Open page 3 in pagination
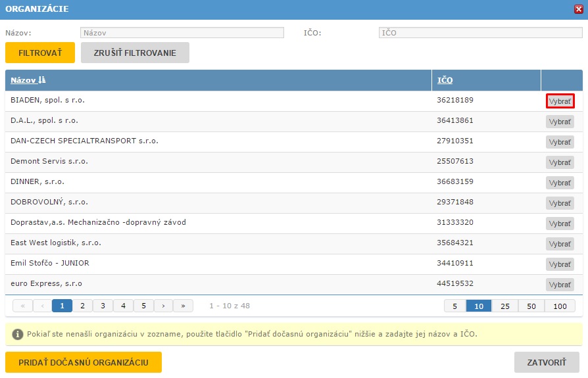The image size is (588, 378). point(103,306)
